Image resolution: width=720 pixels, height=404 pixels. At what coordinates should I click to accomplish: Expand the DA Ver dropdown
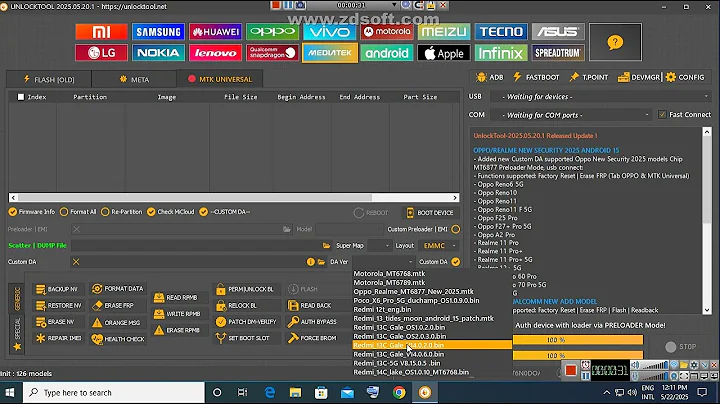383,262
